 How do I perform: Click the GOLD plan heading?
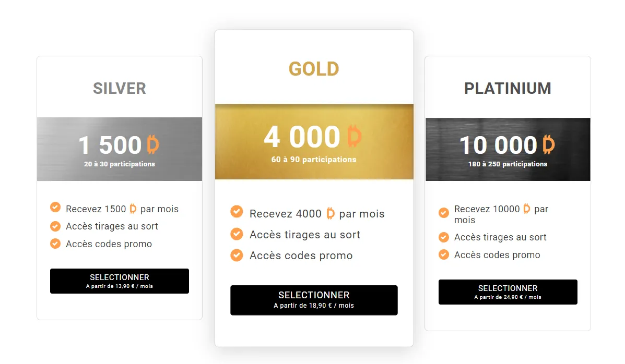pyautogui.click(x=314, y=69)
